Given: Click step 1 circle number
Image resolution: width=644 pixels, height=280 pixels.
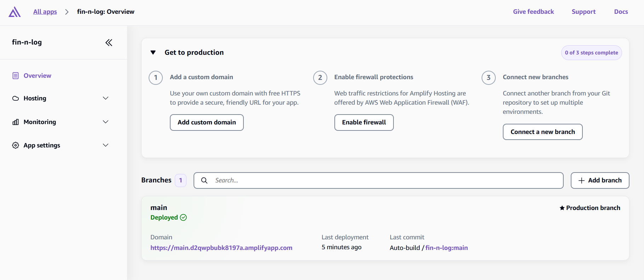Looking at the screenshot, I should pyautogui.click(x=156, y=78).
